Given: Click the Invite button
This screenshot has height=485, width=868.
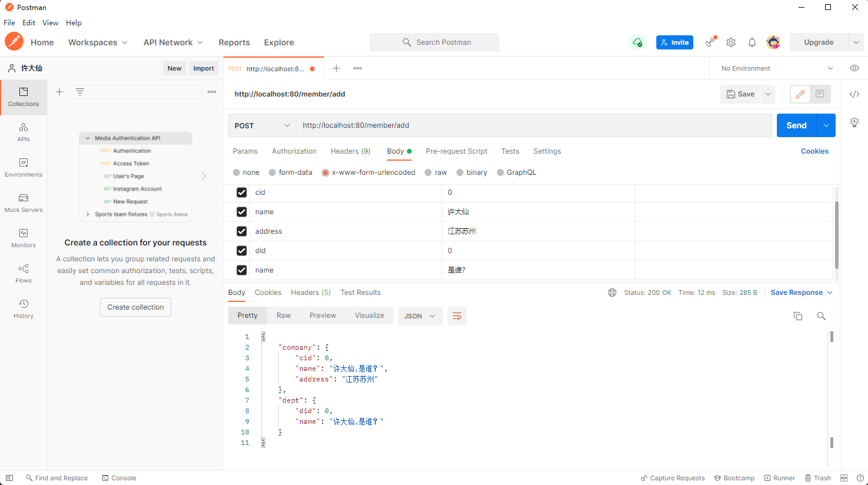Looking at the screenshot, I should pos(675,42).
